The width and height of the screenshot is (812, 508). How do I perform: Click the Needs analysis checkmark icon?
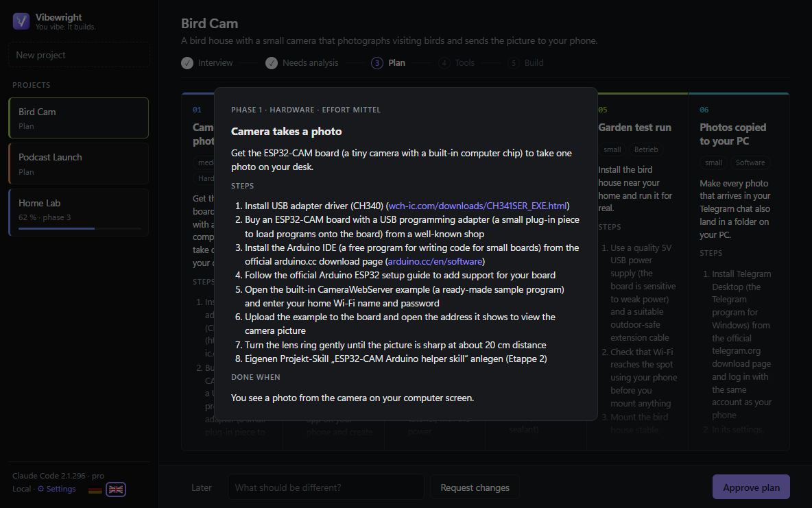point(272,63)
